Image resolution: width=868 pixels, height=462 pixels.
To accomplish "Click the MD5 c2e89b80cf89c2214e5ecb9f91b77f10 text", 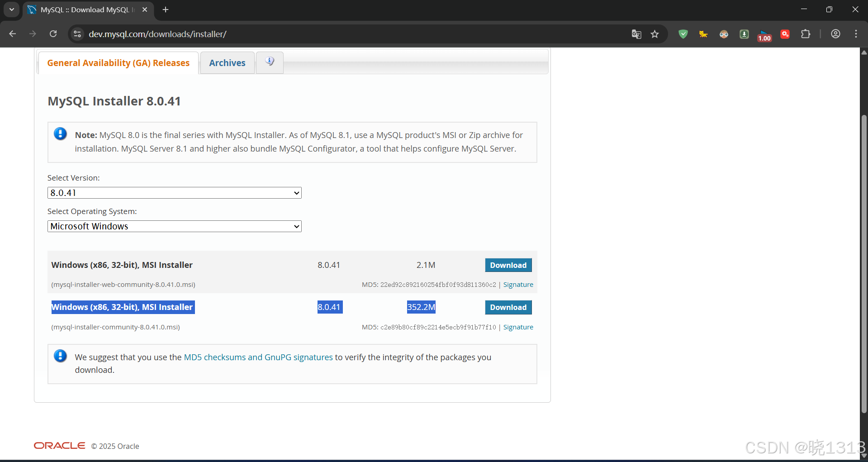I will [x=429, y=327].
